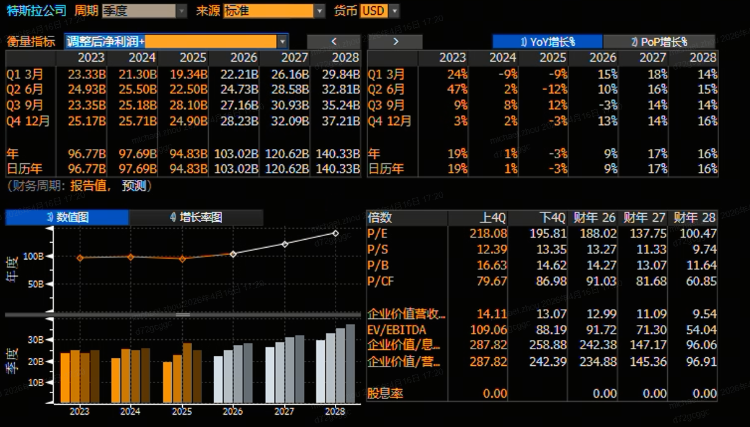Click the P/E multiple row label

coord(378,232)
